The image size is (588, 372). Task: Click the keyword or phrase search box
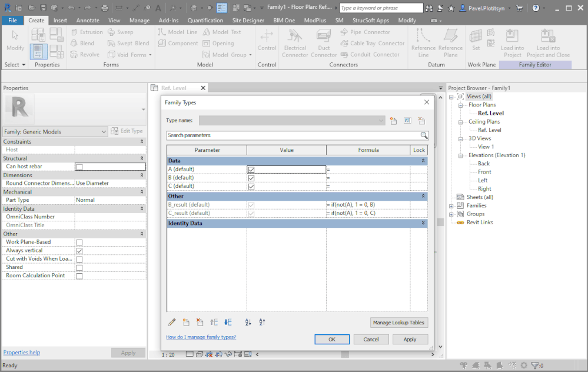381,8
